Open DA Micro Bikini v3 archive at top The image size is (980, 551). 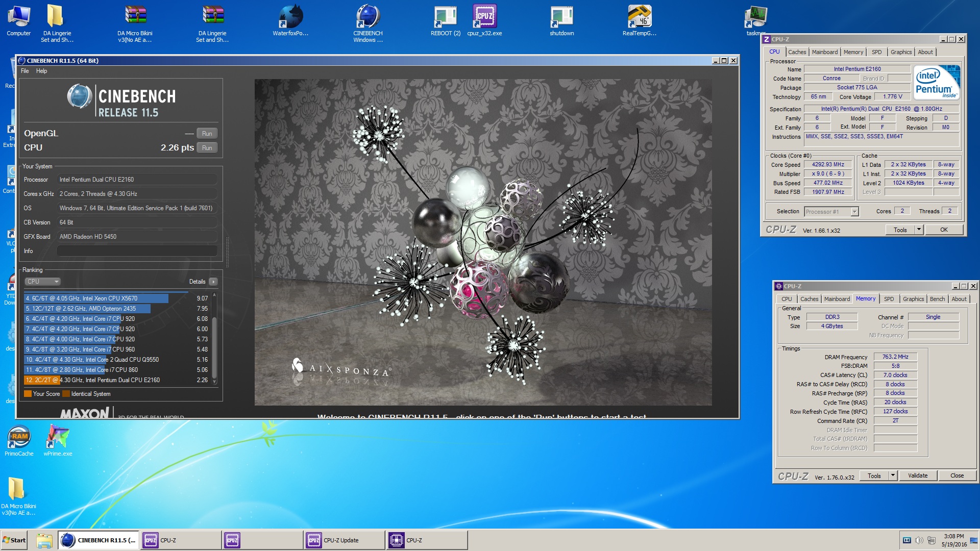[x=135, y=23]
